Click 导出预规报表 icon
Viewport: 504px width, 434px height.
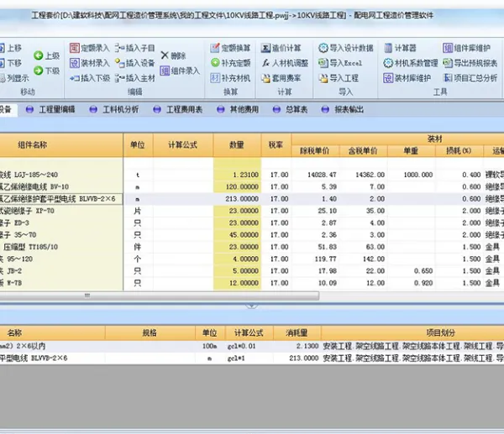[x=448, y=63]
